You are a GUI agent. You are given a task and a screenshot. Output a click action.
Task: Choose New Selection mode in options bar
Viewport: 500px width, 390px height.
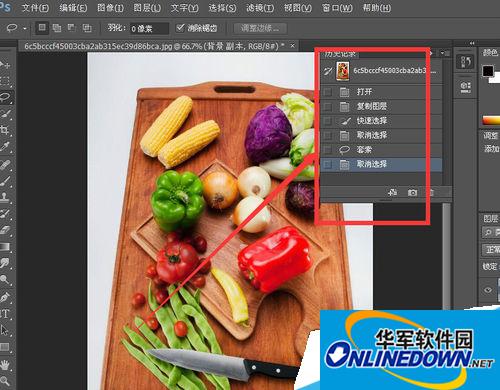42,28
